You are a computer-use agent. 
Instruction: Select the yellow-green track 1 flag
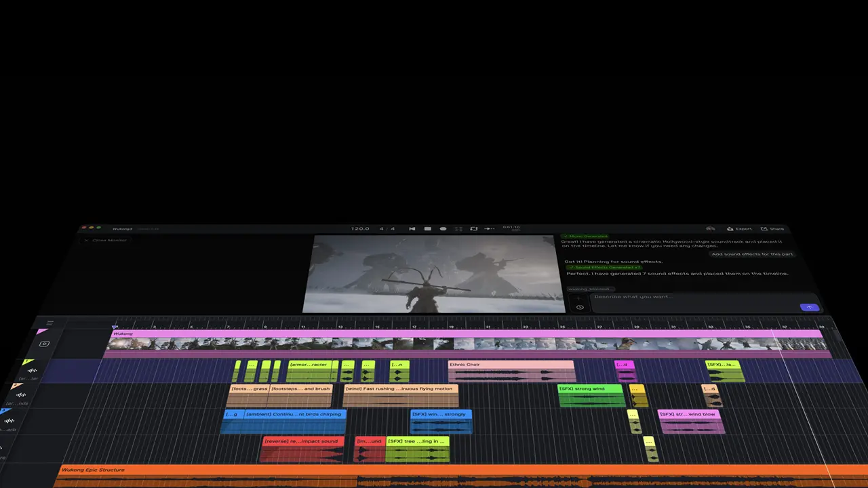click(x=27, y=363)
